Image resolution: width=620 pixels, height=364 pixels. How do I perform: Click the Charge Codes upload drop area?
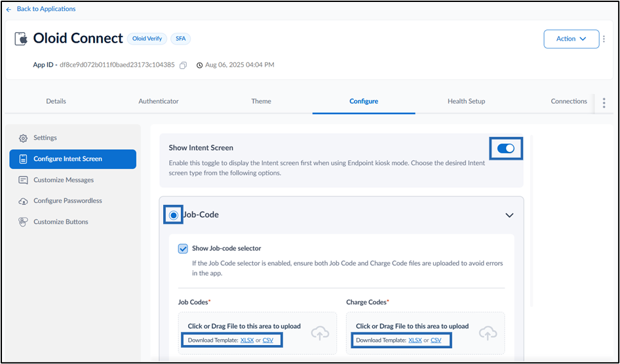click(425, 333)
